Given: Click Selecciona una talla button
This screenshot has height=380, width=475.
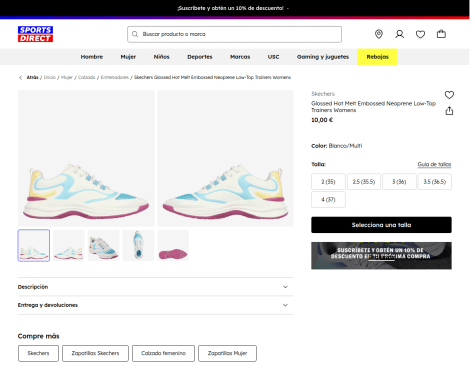Looking at the screenshot, I should pyautogui.click(x=381, y=225).
